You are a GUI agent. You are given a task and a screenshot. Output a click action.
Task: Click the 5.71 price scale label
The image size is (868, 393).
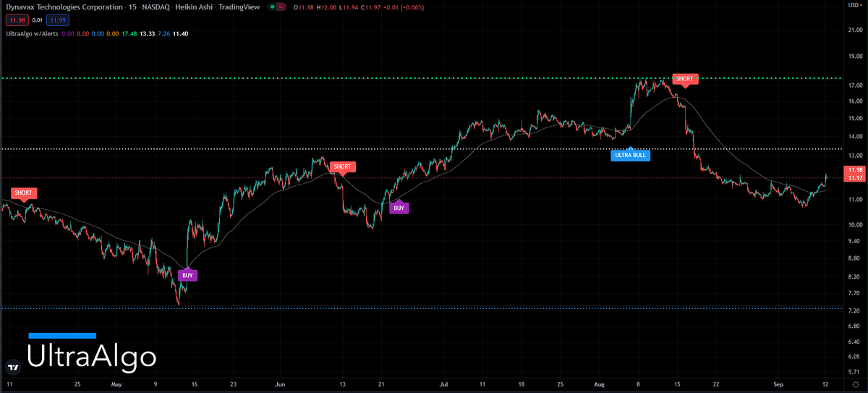tap(854, 371)
